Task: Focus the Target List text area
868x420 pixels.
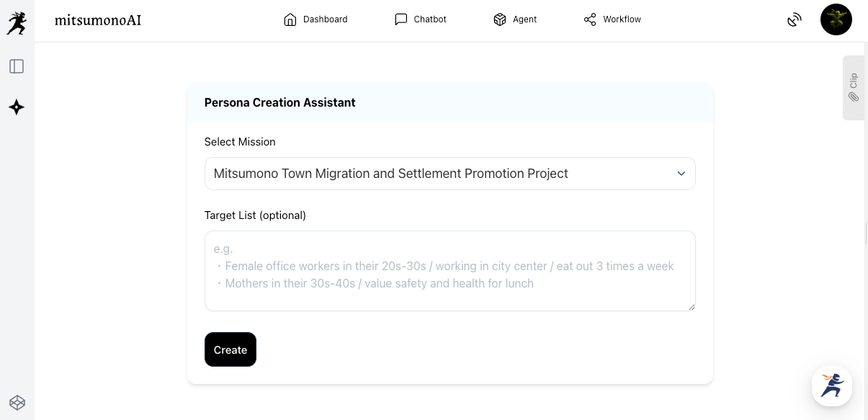Action: click(449, 271)
